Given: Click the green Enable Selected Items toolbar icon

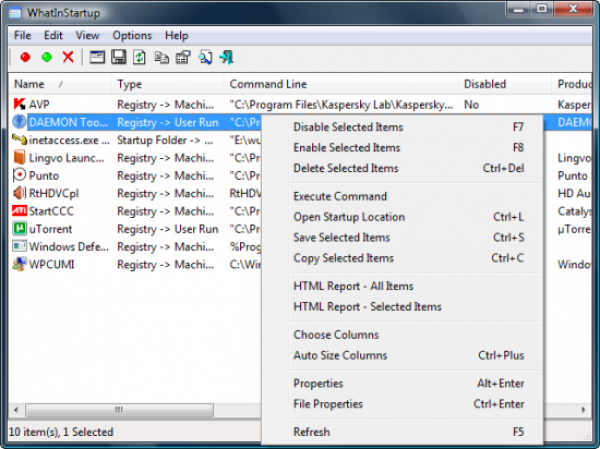Looking at the screenshot, I should pos(46,57).
